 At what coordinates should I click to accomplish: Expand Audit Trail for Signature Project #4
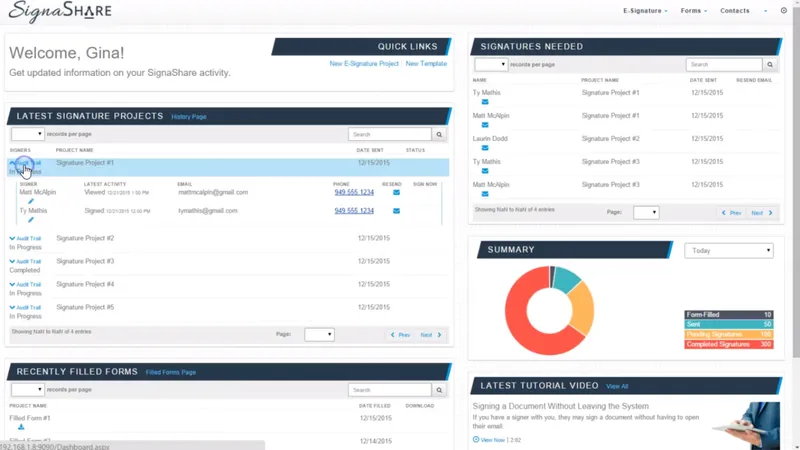[25, 284]
